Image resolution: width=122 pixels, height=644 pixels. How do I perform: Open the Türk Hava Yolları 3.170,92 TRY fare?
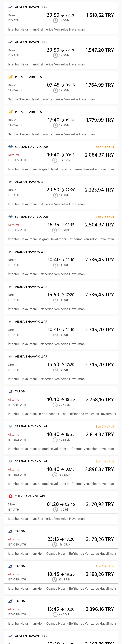[x=100, y=504]
